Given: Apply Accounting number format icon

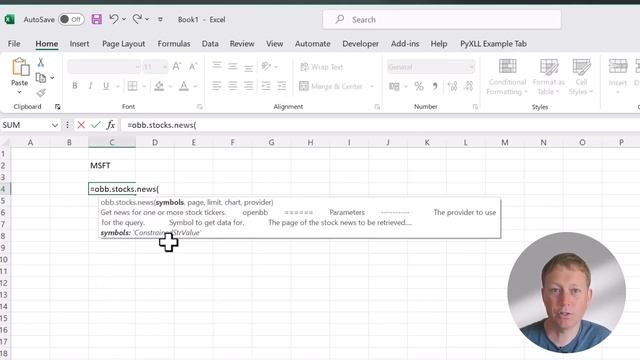Looking at the screenshot, I should [x=394, y=86].
